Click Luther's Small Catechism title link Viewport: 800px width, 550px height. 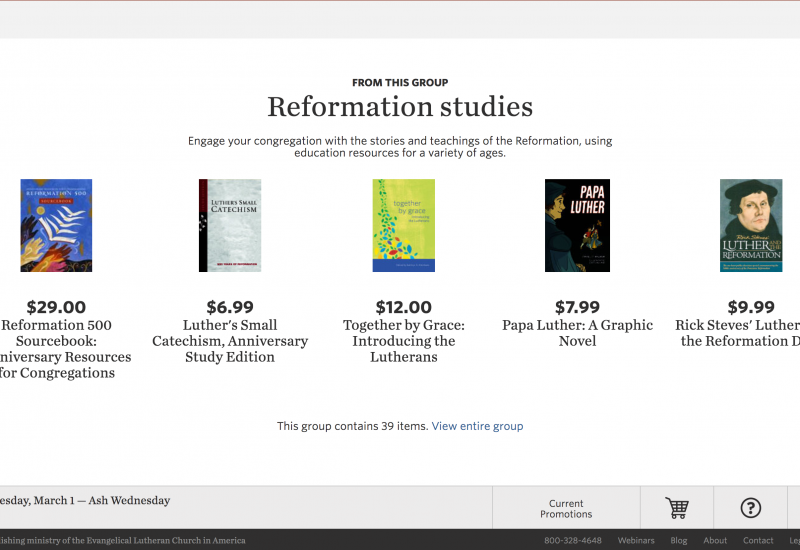coord(230,341)
